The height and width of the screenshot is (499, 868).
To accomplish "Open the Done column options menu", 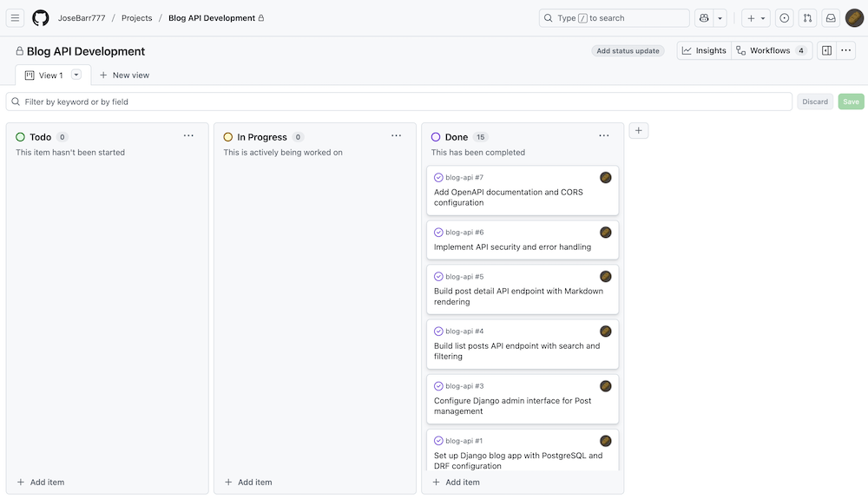I will 604,136.
